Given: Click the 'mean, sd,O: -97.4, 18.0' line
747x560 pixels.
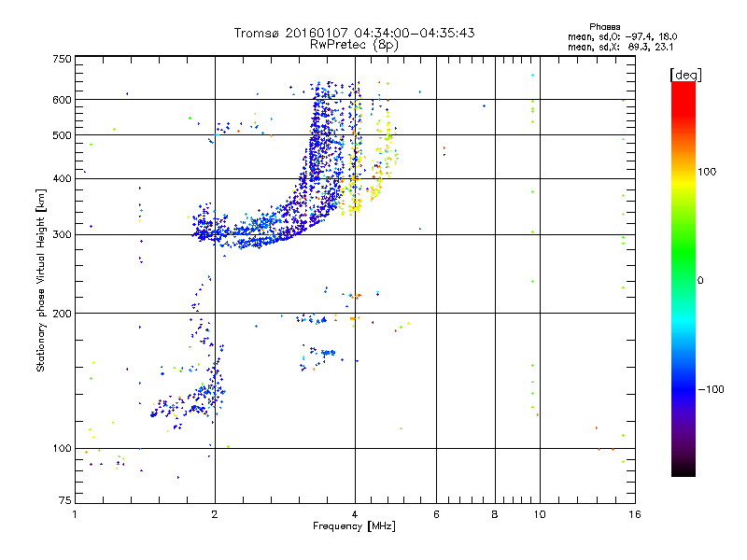Looking at the screenshot, I should pyautogui.click(x=622, y=36).
